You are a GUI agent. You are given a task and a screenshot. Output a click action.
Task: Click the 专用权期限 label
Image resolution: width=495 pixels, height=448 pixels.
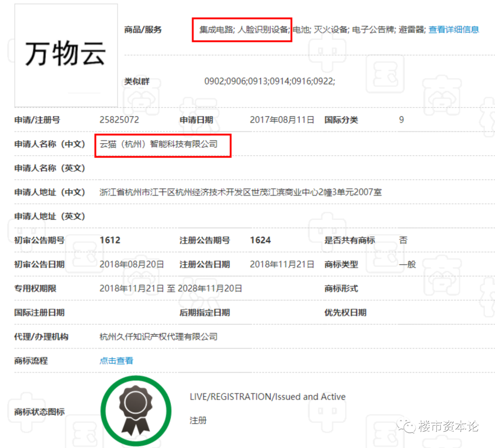[x=35, y=288]
